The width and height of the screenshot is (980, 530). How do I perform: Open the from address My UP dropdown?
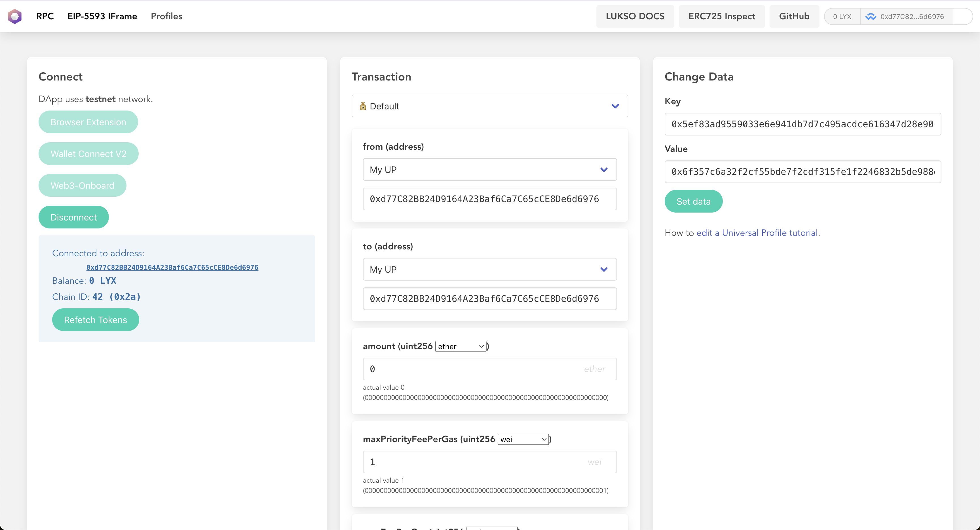pos(490,169)
